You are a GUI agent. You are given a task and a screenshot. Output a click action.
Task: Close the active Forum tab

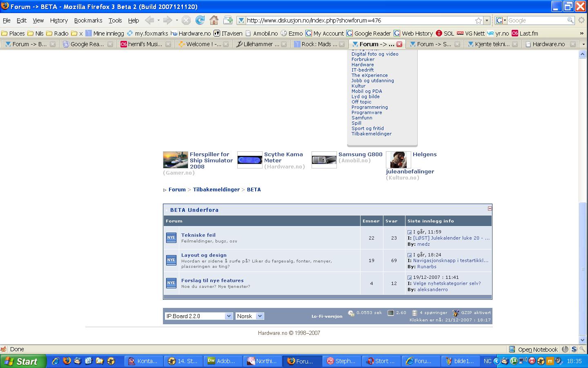pyautogui.click(x=399, y=44)
